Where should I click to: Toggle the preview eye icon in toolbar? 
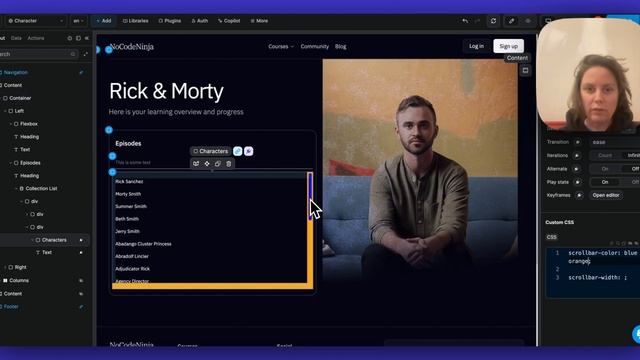528,21
